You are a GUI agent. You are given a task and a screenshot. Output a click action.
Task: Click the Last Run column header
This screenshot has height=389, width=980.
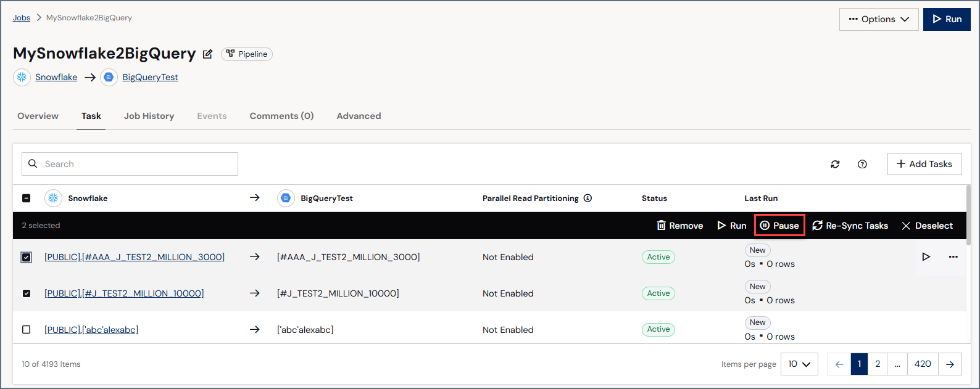pos(761,198)
